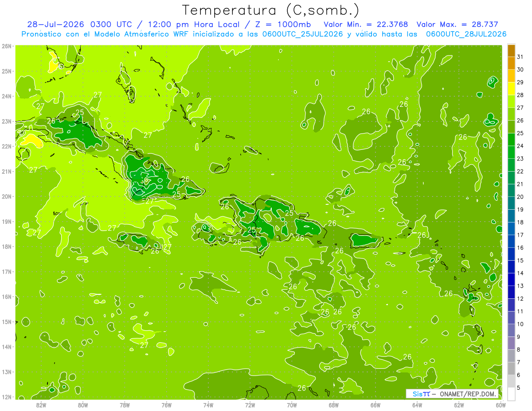532x411 pixels.
Task: Click the purple swatch between 8 and 9
Action: (x=511, y=343)
